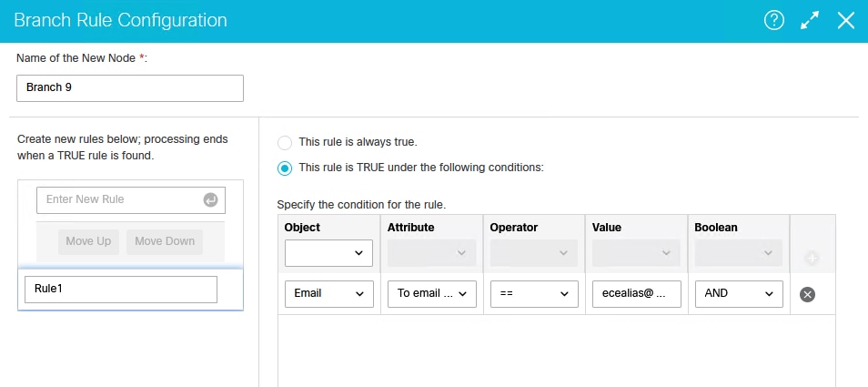Click the Operator column header

click(514, 228)
